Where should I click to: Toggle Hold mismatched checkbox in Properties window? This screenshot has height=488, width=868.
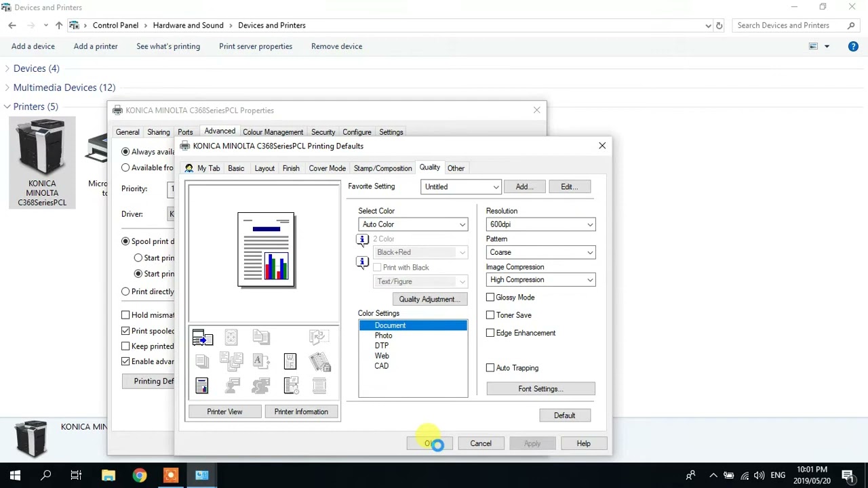(125, 315)
